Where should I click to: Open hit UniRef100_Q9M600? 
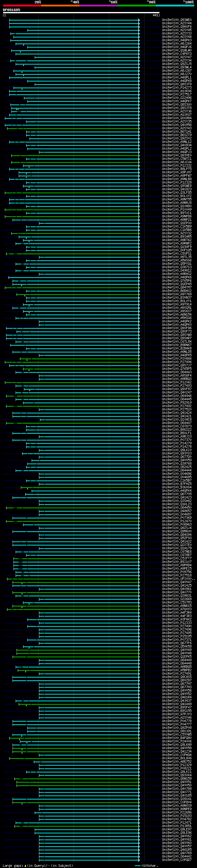177,531
